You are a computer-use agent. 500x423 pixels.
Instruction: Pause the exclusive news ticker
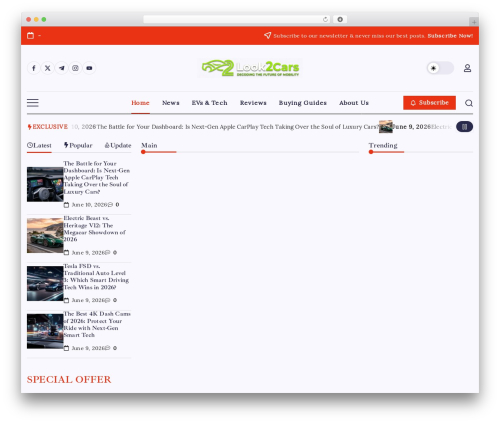pos(464,127)
